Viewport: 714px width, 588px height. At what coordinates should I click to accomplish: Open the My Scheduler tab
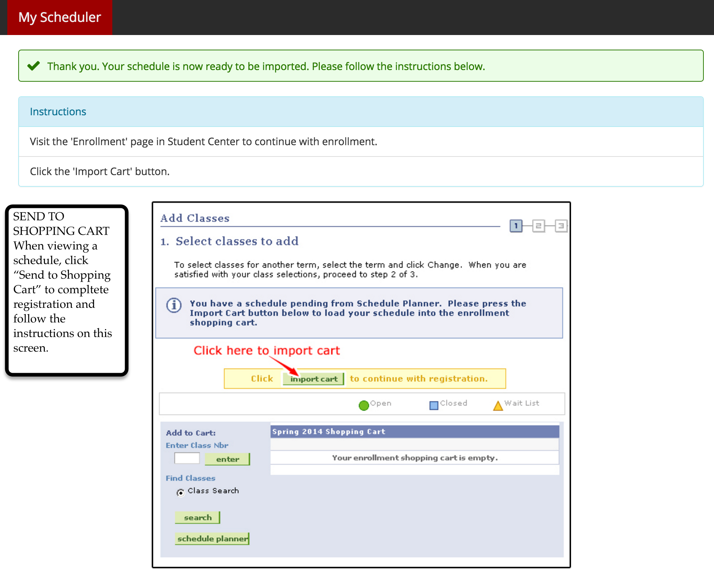pyautogui.click(x=60, y=18)
